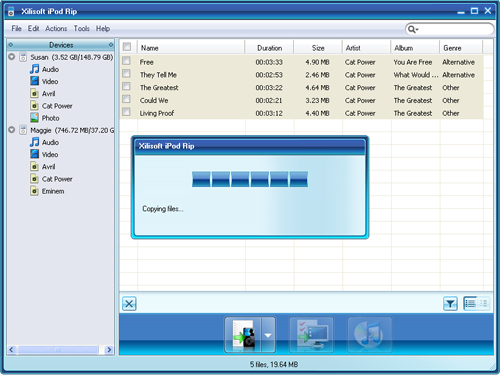Screen dimensions: 500x375
Task: Select Susan's Avril playlist
Action: click(43, 94)
